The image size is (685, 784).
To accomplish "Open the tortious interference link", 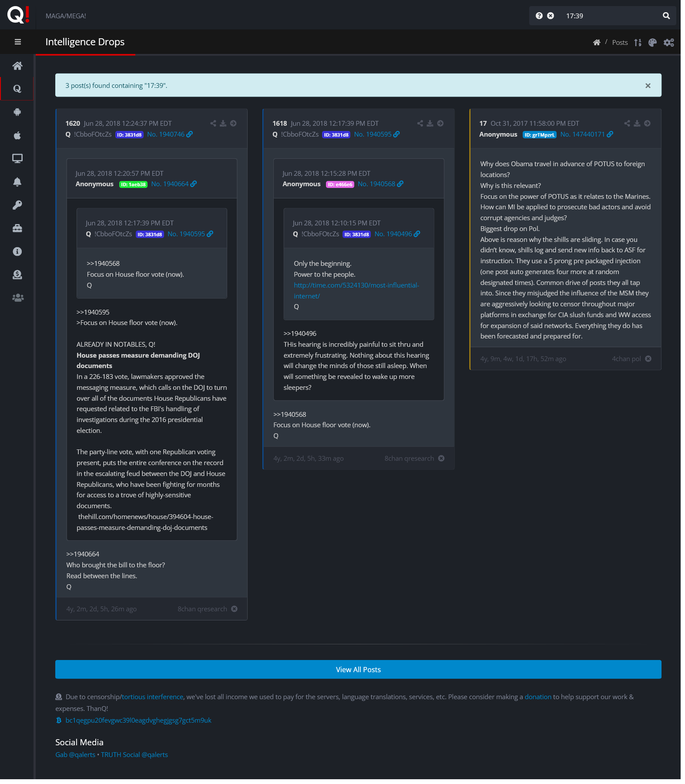I will pos(152,697).
